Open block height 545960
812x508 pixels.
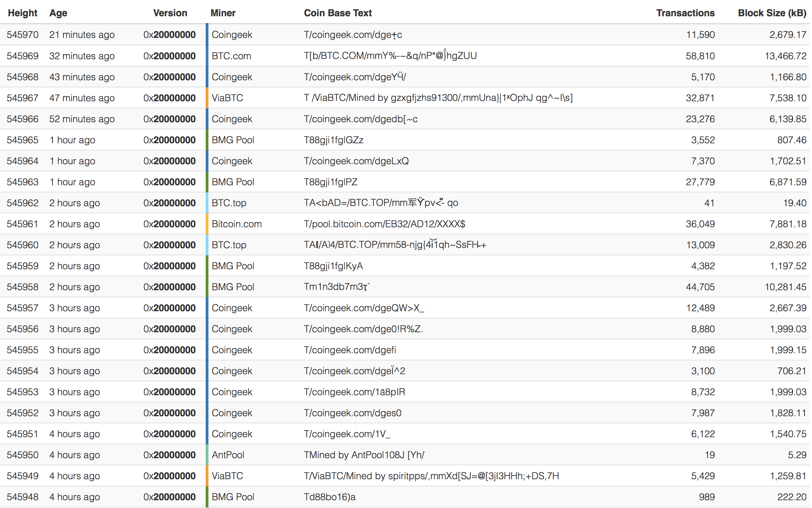(x=22, y=245)
